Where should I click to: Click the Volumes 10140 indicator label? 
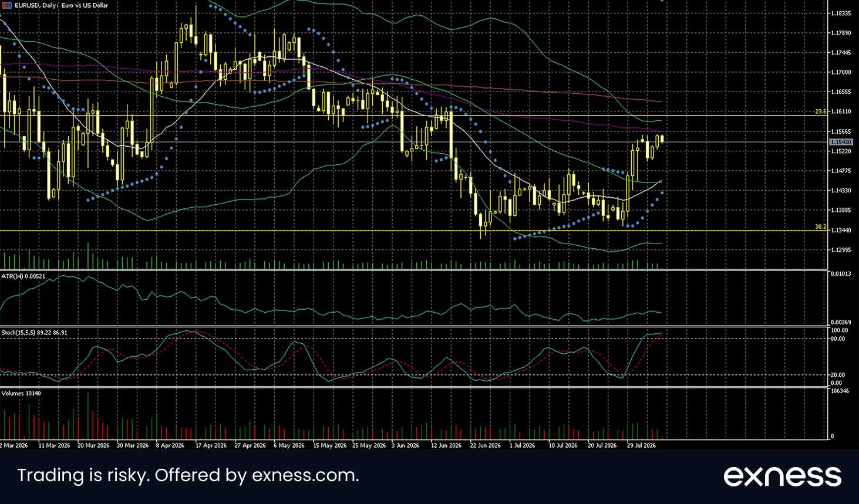[21, 393]
